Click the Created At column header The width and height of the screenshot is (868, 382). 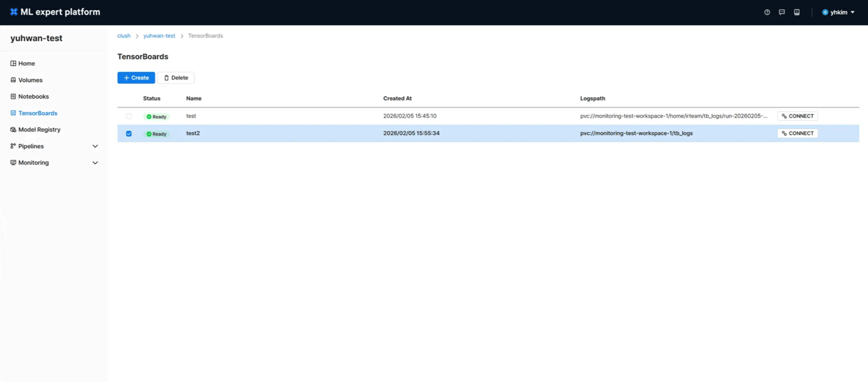coord(398,99)
